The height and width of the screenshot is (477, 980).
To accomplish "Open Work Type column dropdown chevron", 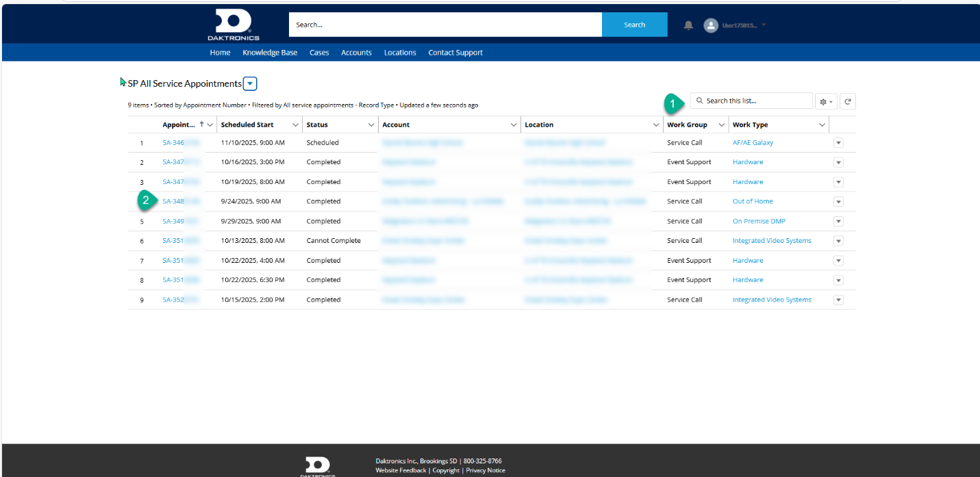I will [822, 125].
